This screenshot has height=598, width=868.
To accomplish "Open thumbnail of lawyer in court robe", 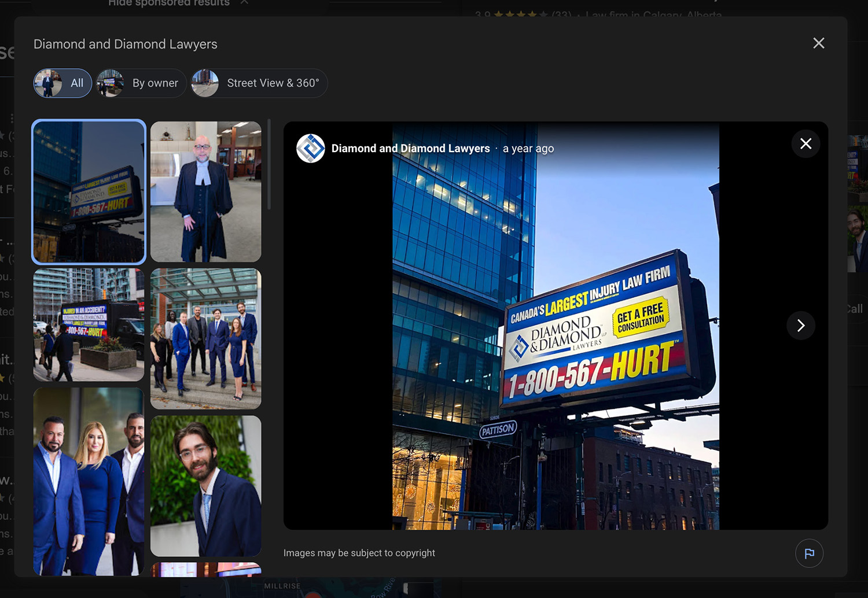I will click(205, 191).
